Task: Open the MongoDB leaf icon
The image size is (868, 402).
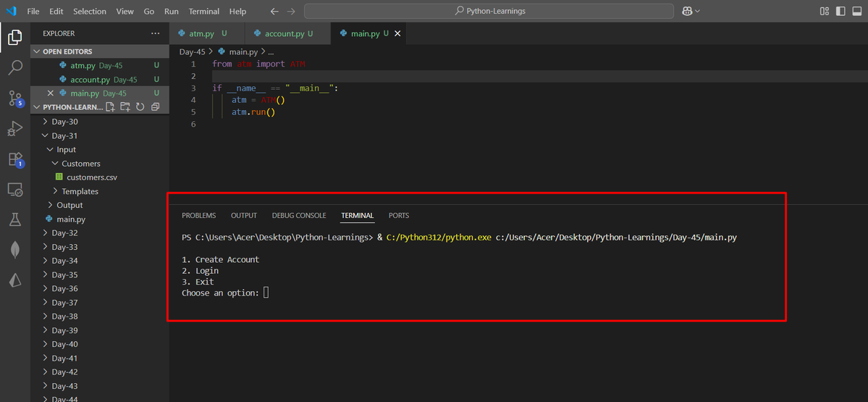Action: pos(15,251)
